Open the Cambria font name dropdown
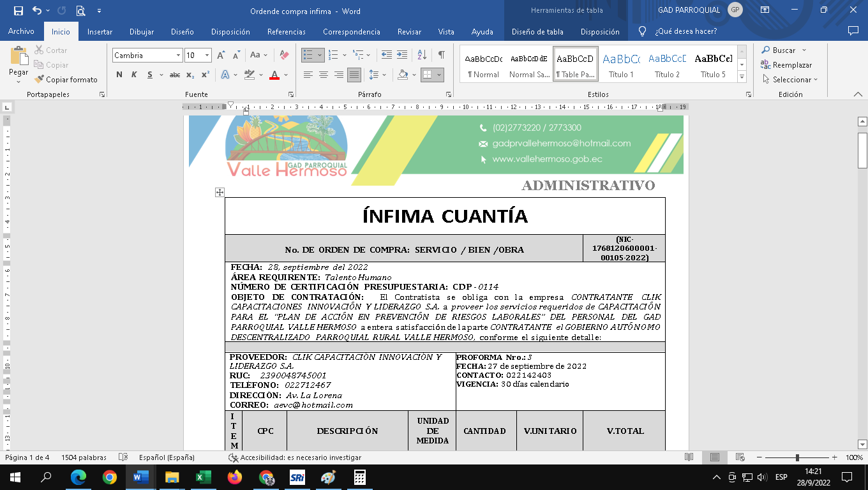The height and width of the screenshot is (490, 868). [178, 56]
